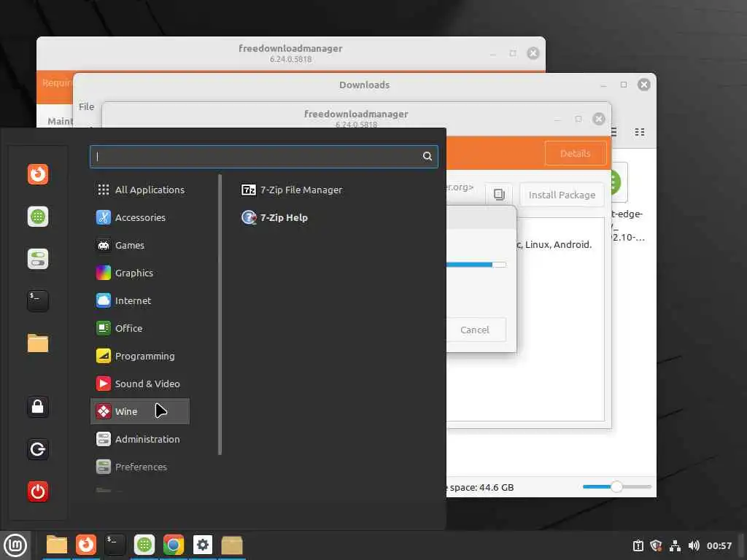Open Firefox from the taskbar
This screenshot has height=560, width=747.
[x=86, y=545]
